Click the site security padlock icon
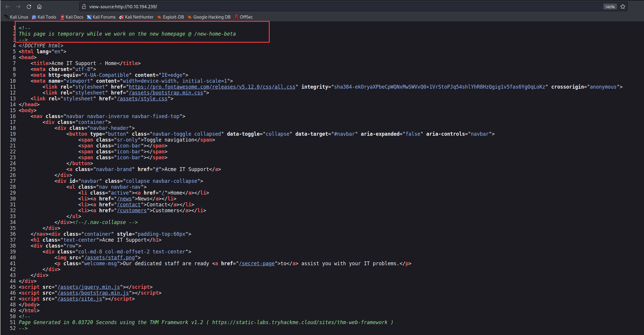This screenshot has width=644, height=335. (84, 6)
